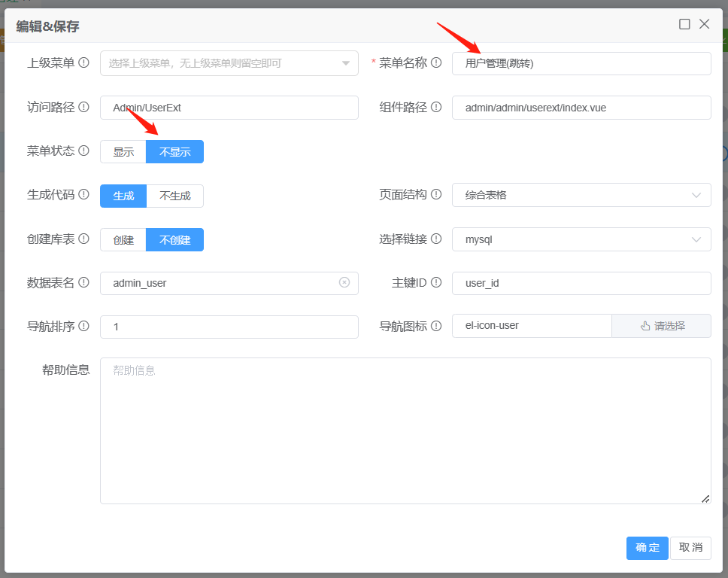This screenshot has height=578, width=728.
Task: Click help icon next to 主键ID
Action: coord(436,283)
